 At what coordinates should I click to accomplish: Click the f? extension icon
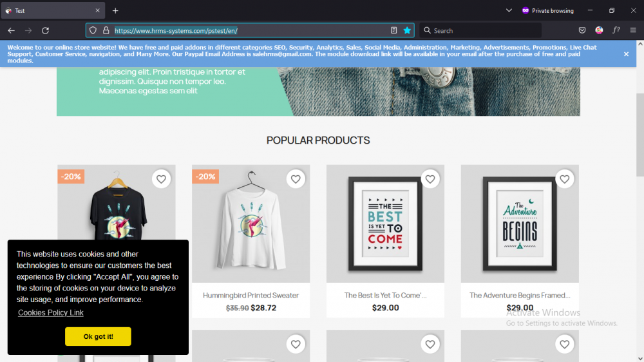pyautogui.click(x=616, y=30)
